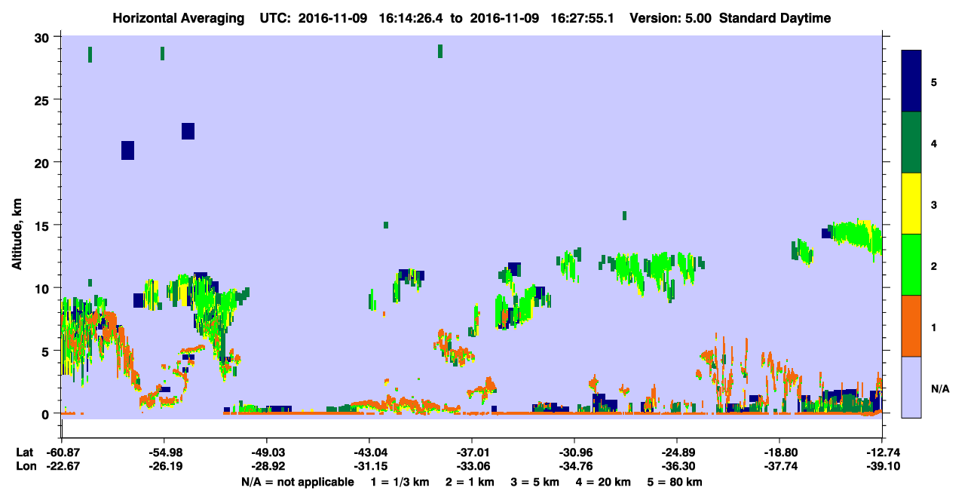The height and width of the screenshot is (503, 980).
Task: Click longitude value -34.76
Action: [x=574, y=466]
